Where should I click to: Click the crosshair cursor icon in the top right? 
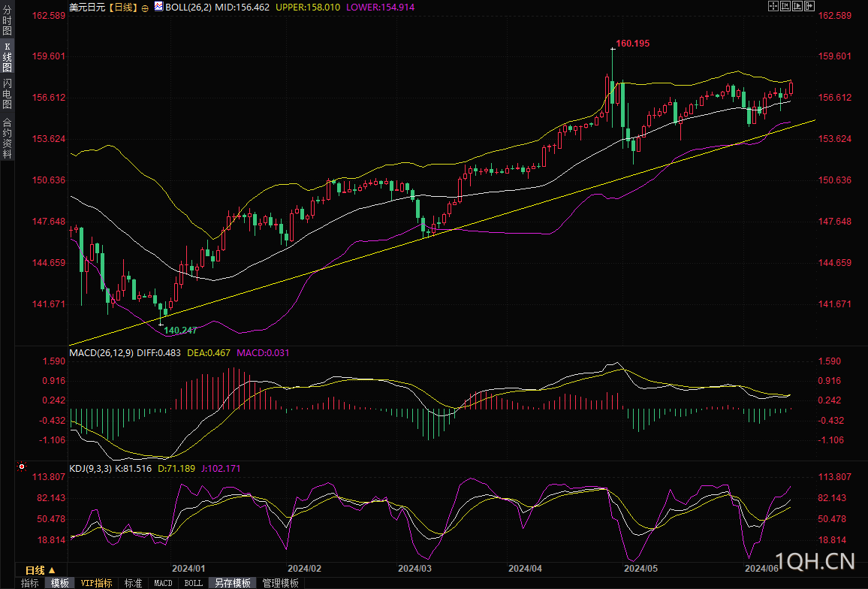coord(773,6)
